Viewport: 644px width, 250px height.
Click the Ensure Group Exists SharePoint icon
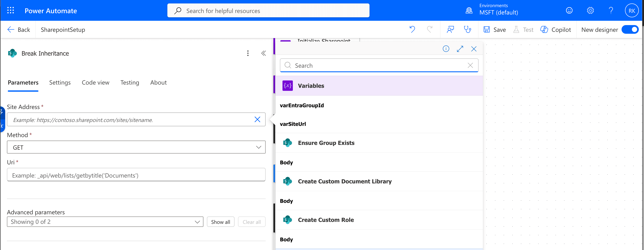(x=287, y=143)
